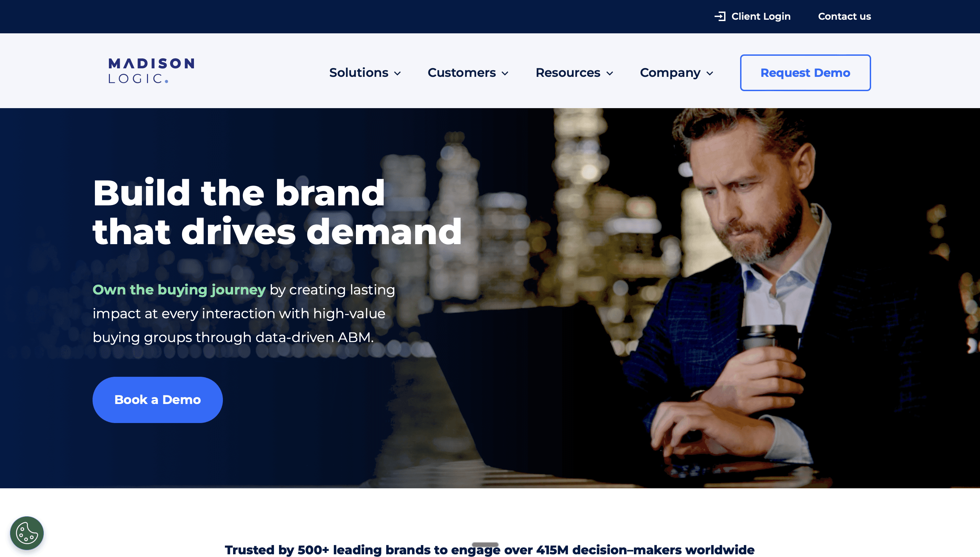This screenshot has height=557, width=980.
Task: Open the cookie preferences icon
Action: click(27, 533)
